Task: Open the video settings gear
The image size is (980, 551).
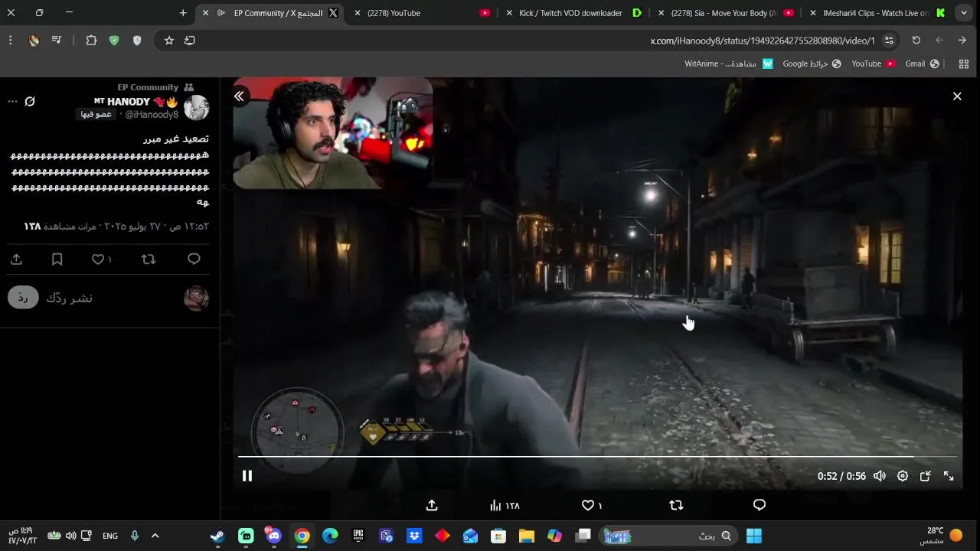Action: (x=903, y=476)
